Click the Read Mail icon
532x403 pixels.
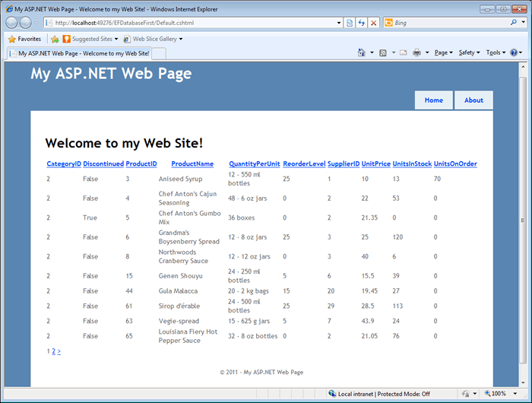click(403, 52)
